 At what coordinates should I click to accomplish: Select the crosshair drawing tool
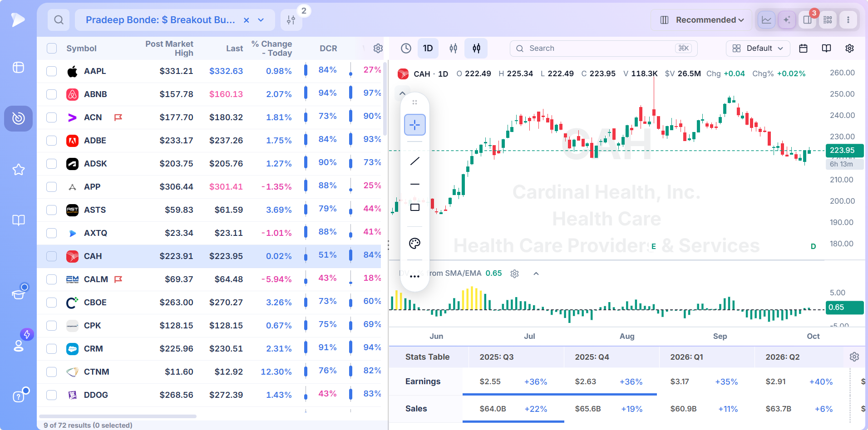[x=414, y=125]
